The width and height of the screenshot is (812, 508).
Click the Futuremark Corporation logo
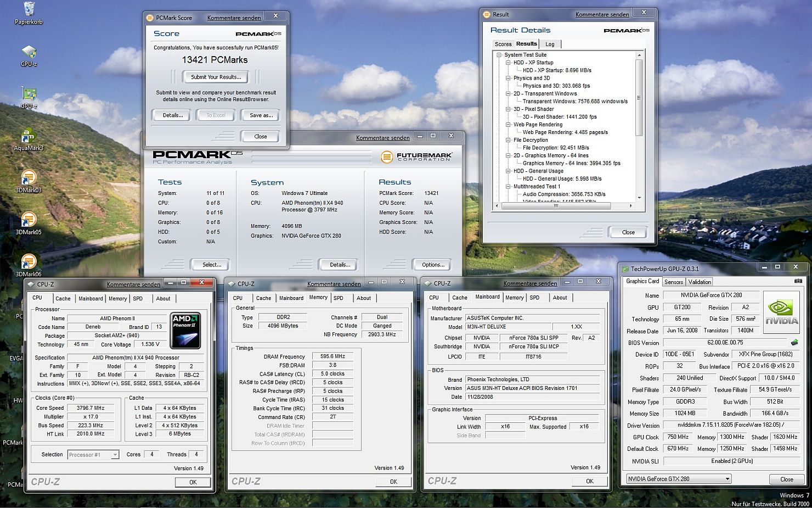[416, 157]
